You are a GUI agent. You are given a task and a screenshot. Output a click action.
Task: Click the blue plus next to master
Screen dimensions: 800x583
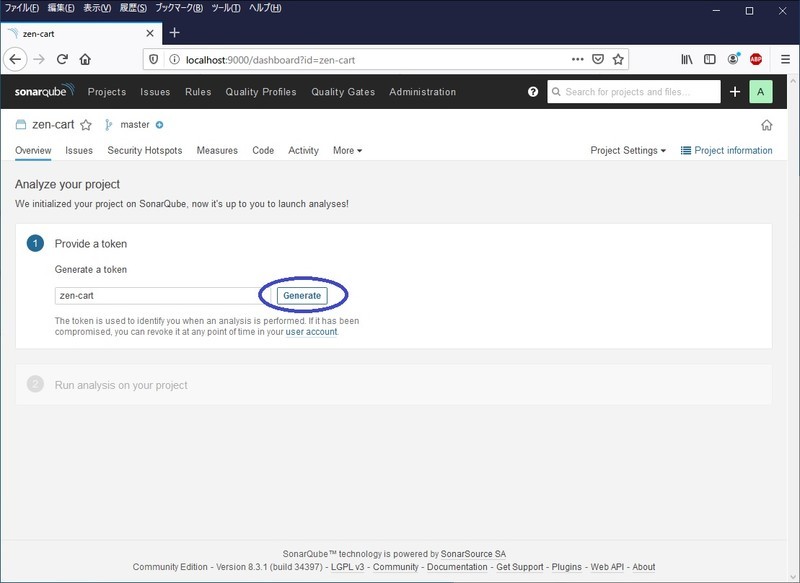coord(159,125)
